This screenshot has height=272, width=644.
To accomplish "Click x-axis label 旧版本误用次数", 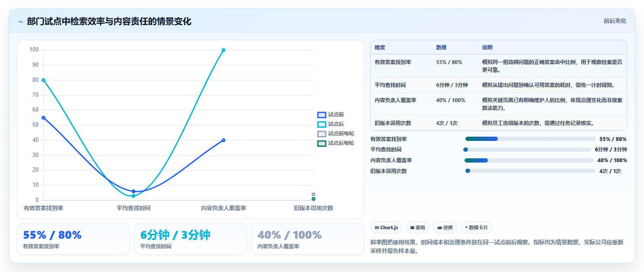I will [314, 208].
